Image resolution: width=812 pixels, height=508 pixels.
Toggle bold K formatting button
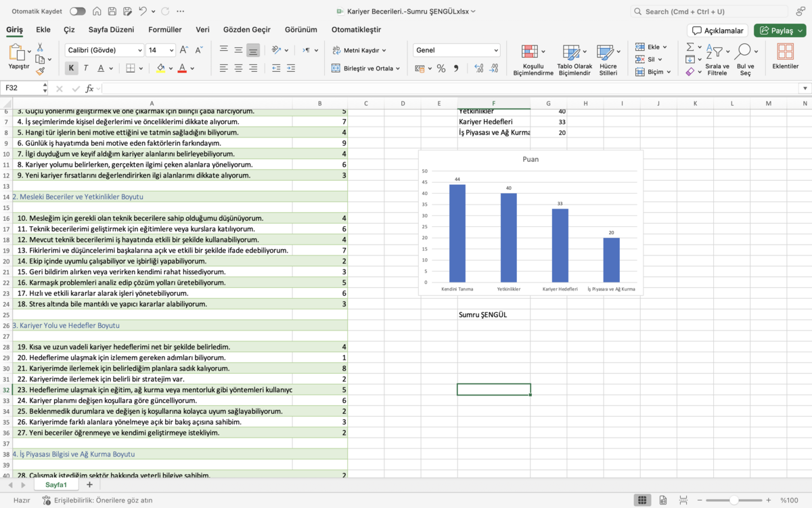(x=71, y=68)
